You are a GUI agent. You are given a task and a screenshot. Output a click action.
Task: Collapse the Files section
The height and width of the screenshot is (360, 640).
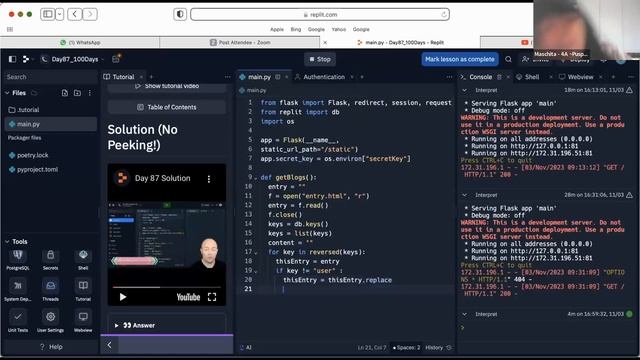tap(7, 93)
